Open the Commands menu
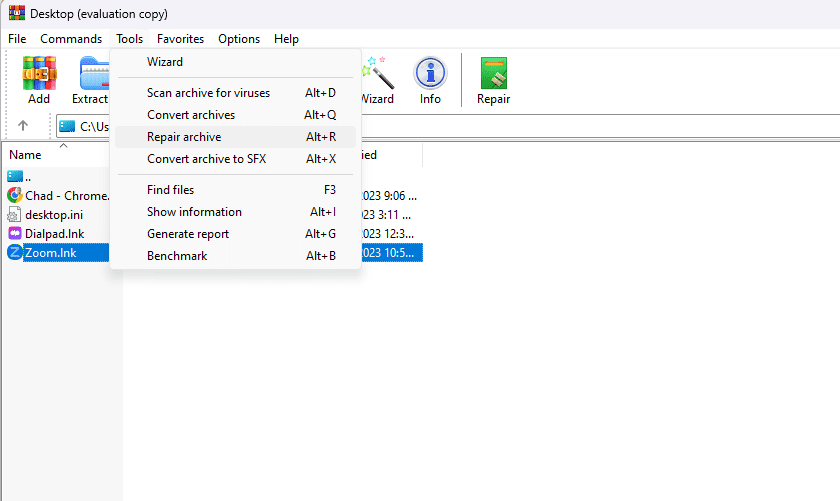 point(71,39)
